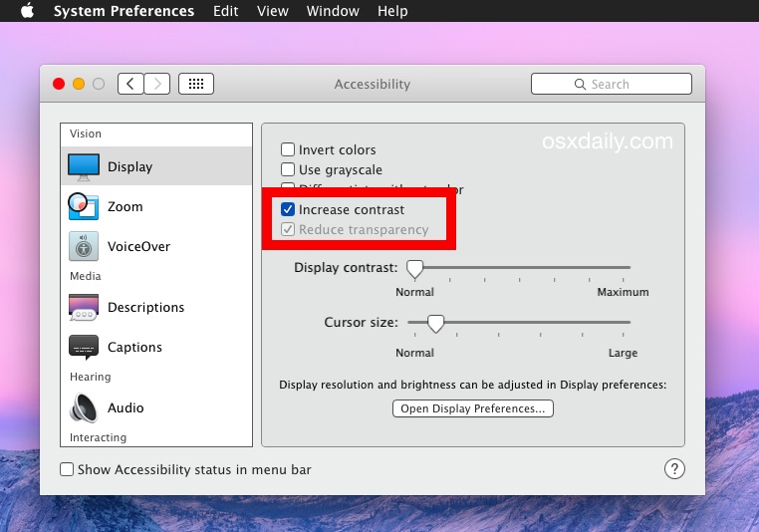This screenshot has height=532, width=759.
Task: Click the magnifying glass search icon
Action: (x=580, y=85)
